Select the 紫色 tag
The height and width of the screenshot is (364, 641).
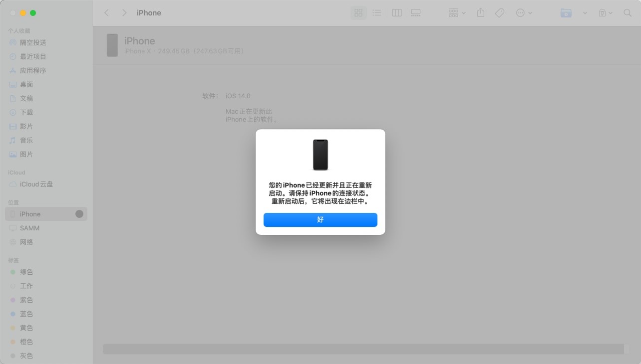46,300
